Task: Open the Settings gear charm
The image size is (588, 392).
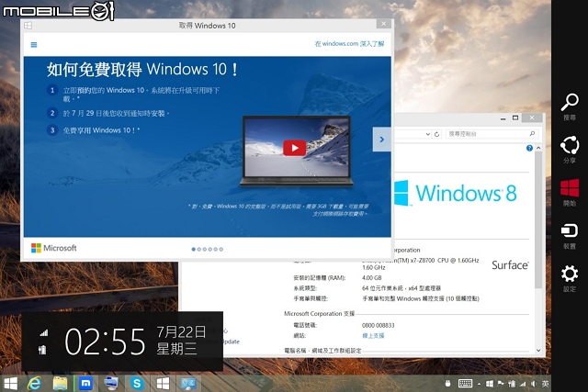Action: coord(570,278)
